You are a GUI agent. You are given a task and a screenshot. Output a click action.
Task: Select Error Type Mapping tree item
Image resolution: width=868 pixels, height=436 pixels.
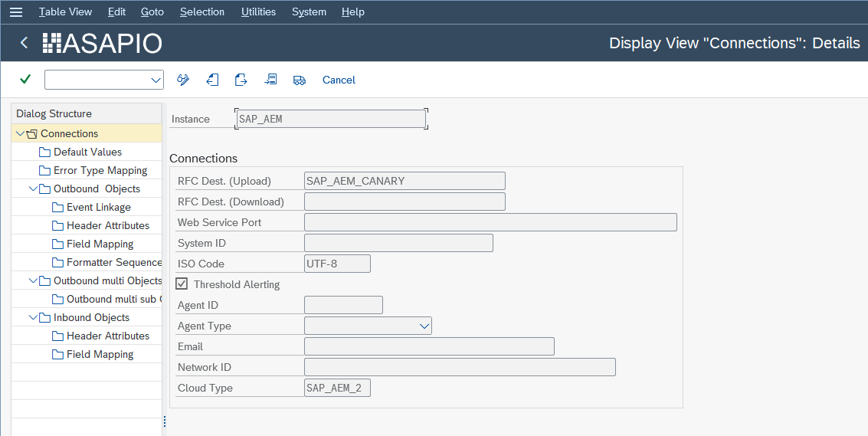(x=100, y=170)
